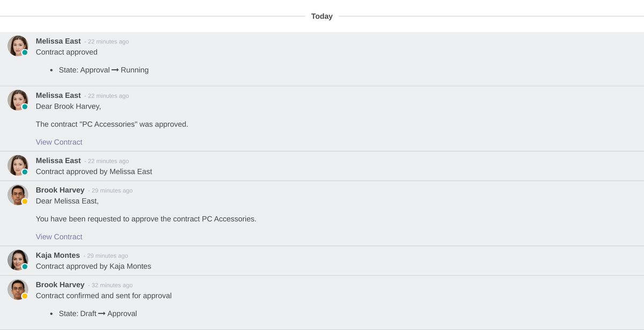This screenshot has height=330, width=644.
Task: Click the '32 minutes ago' timestamp on the bottom message
Action: click(x=111, y=285)
